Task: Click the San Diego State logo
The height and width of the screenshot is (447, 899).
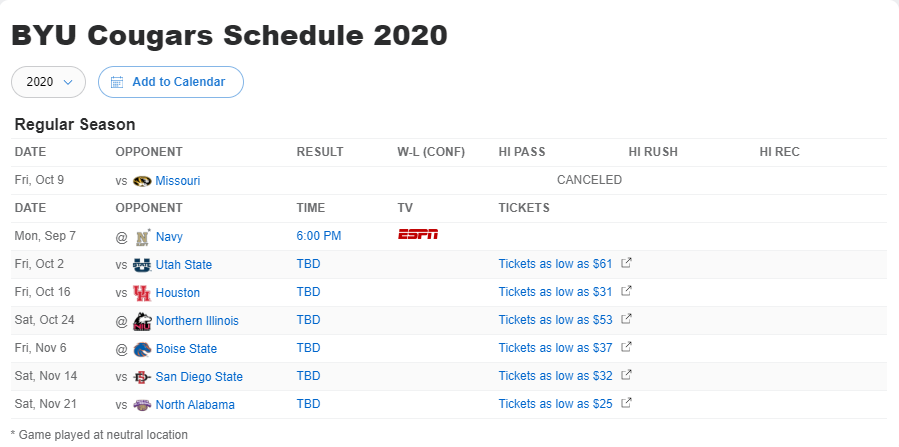Action: pyautogui.click(x=142, y=377)
